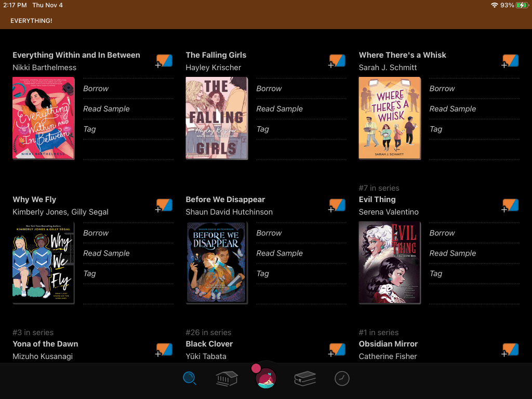Open author Shaun David Hutchinson link

coord(229,212)
